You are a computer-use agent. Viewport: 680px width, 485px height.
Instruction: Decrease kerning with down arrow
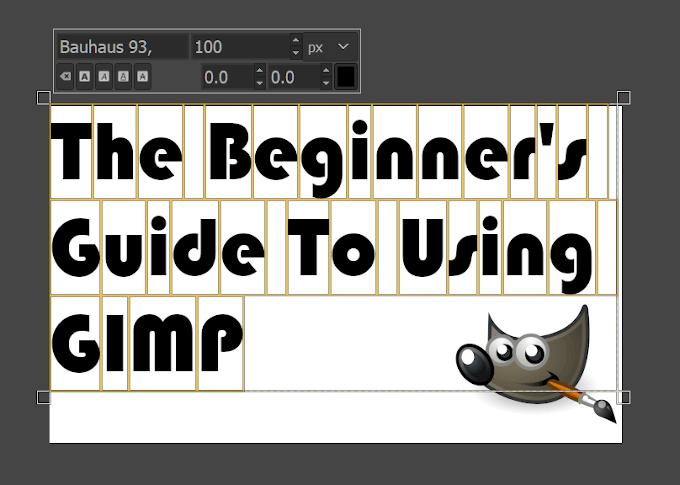[x=326, y=83]
